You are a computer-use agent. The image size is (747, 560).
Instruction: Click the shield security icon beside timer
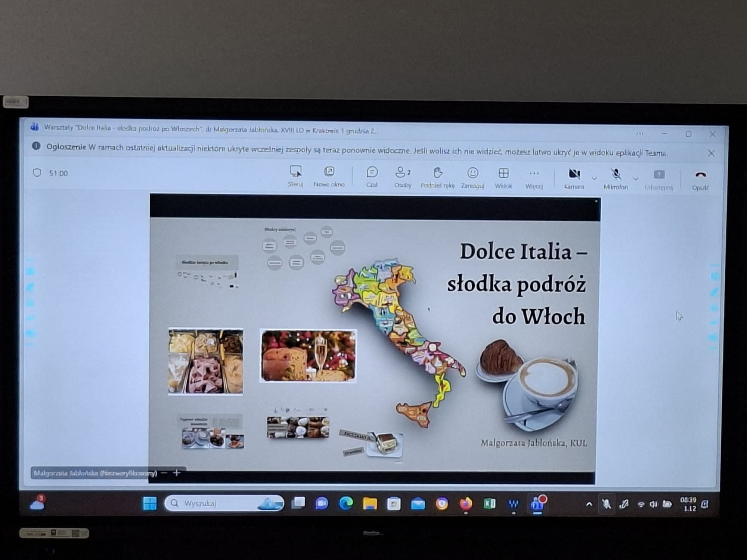tap(37, 172)
